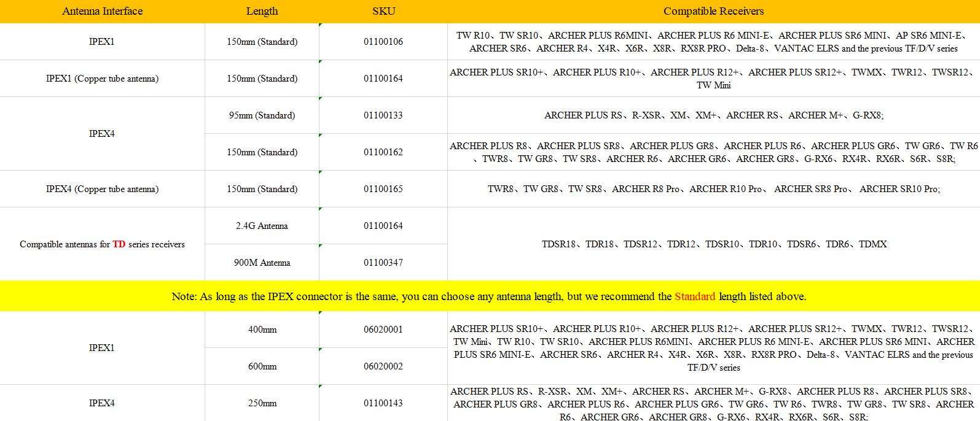
Task: Click the red Standard word in the note
Action: pyautogui.click(x=694, y=296)
